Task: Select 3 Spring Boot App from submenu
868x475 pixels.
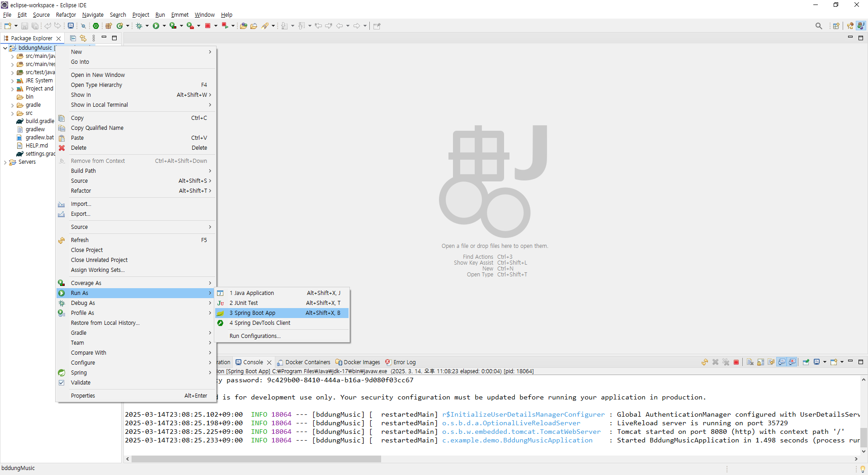Action: [282, 313]
